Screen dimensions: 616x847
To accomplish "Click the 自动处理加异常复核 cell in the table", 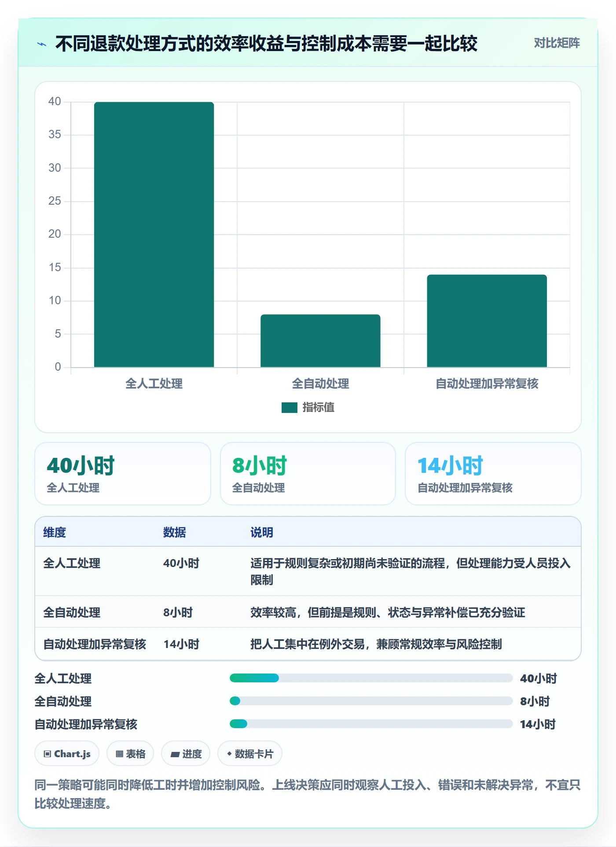I will (95, 644).
